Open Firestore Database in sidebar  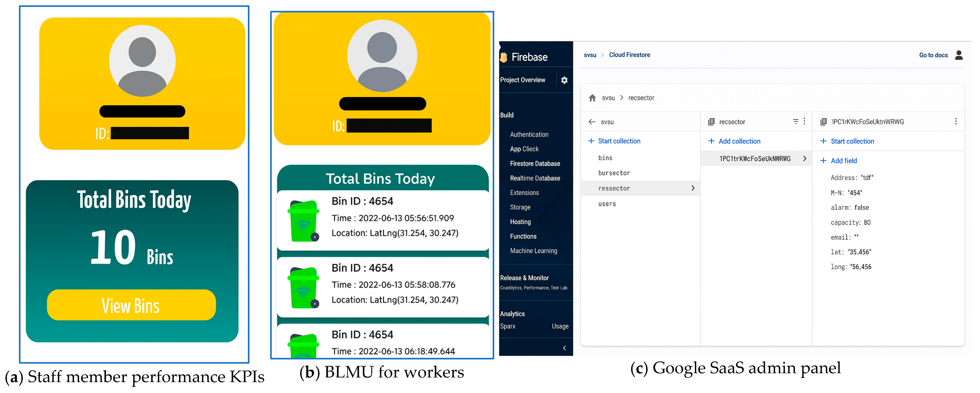(535, 164)
